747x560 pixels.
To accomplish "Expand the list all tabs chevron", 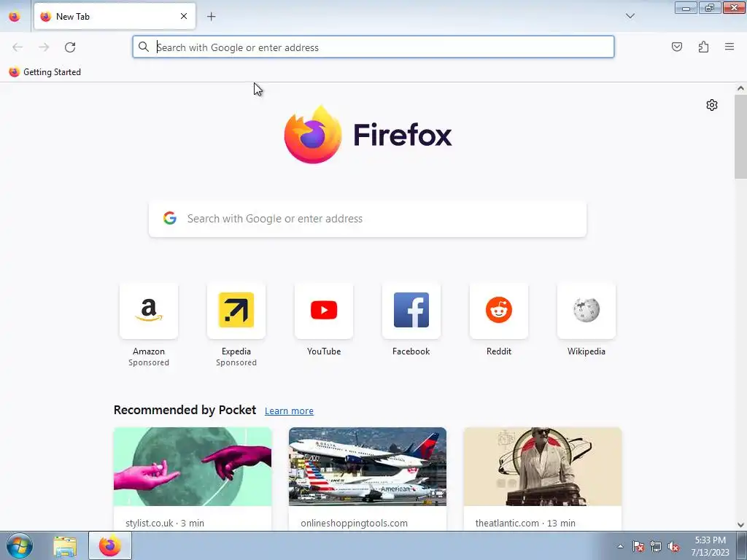I will pos(630,16).
